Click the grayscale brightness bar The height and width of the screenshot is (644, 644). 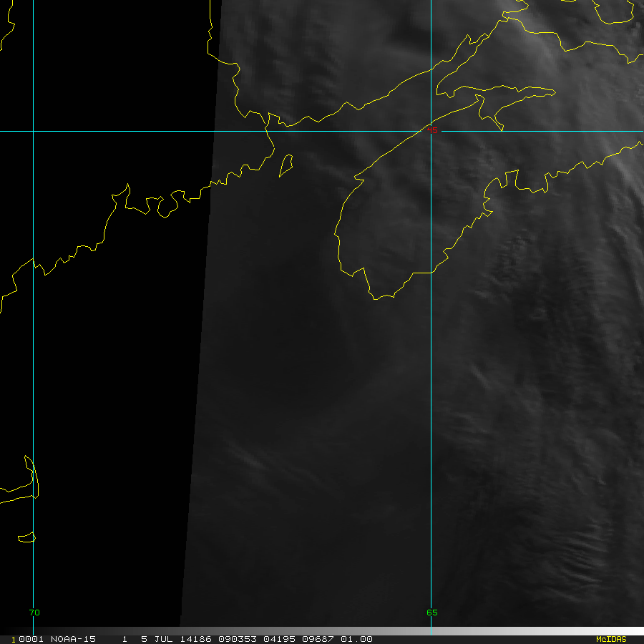tap(322, 631)
